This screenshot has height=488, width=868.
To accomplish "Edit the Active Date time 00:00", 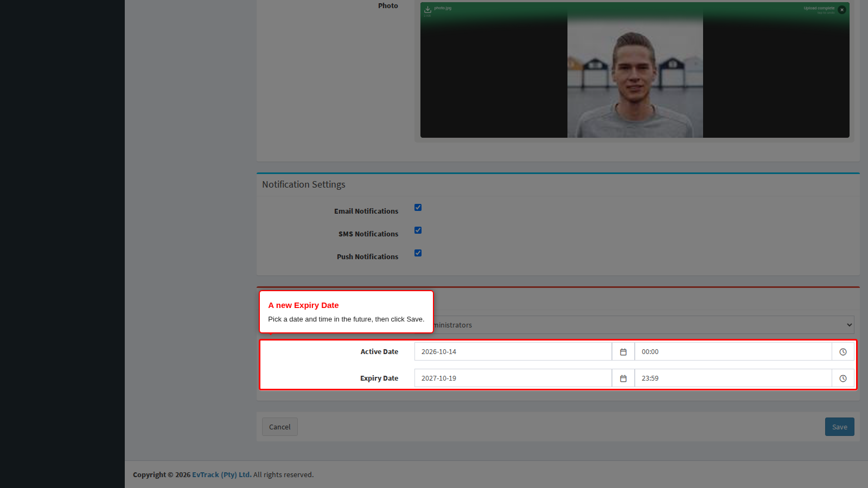I will click(733, 351).
